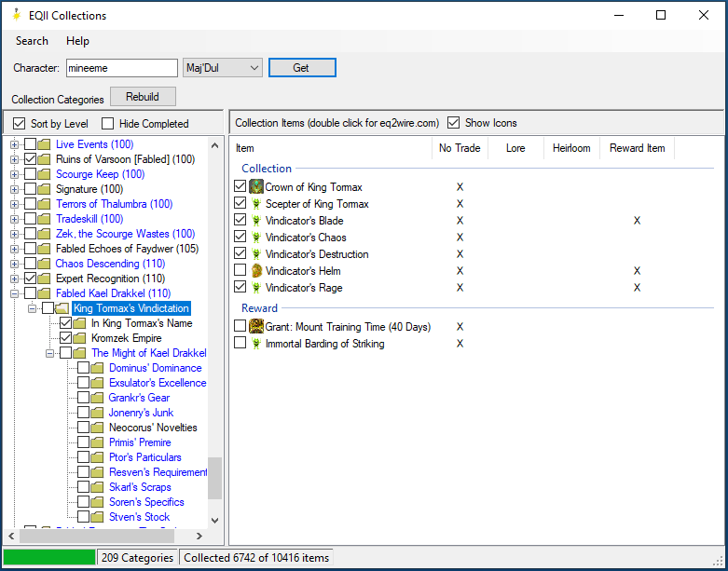Collapse The Might of Kael Drakkel node
Image resolution: width=728 pixels, height=571 pixels.
click(49, 353)
